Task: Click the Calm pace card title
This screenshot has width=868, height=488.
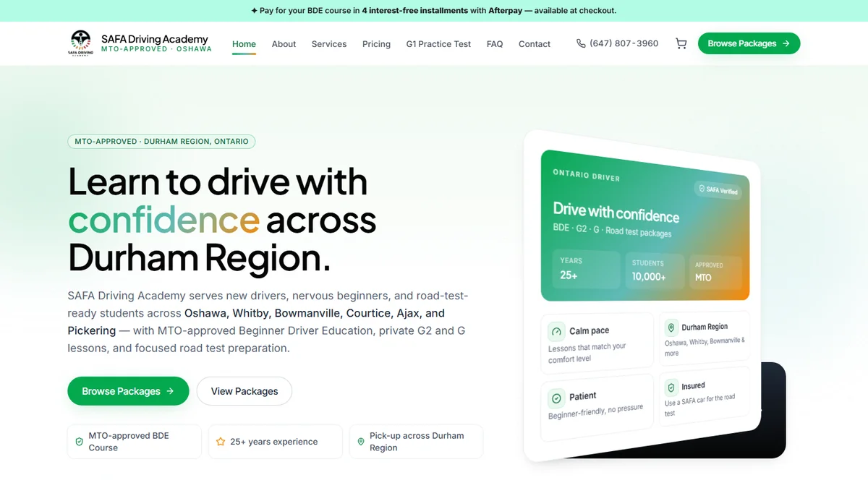Action: coord(590,330)
